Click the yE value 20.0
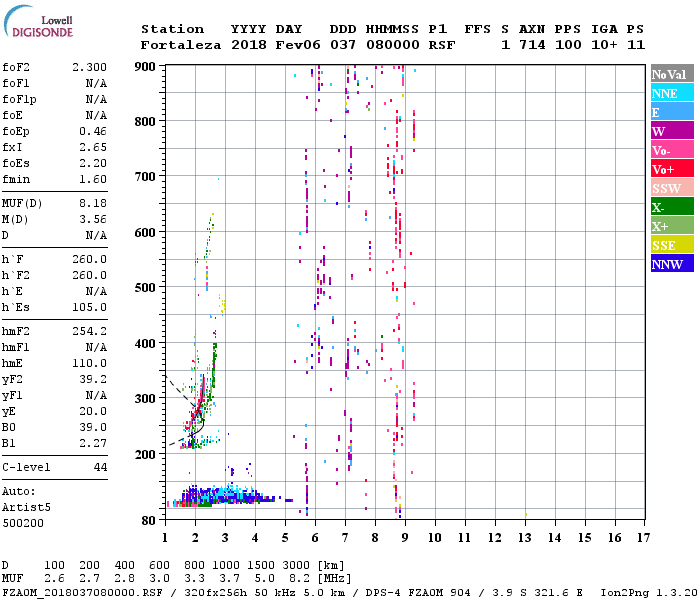The height and width of the screenshot is (600, 700). pos(93,412)
